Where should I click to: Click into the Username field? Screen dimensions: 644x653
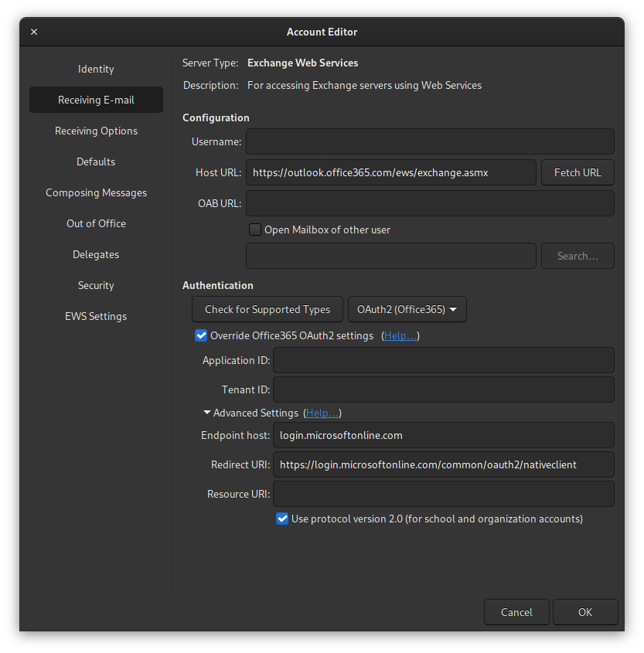tap(430, 141)
